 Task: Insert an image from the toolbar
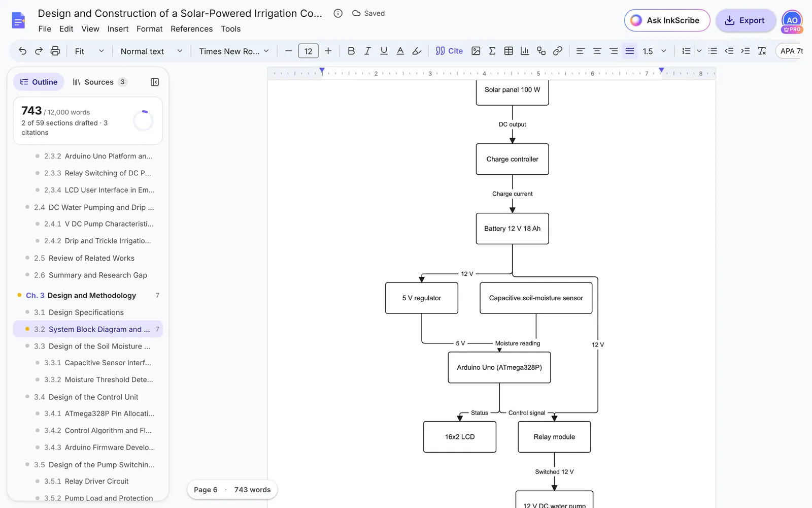coord(476,51)
